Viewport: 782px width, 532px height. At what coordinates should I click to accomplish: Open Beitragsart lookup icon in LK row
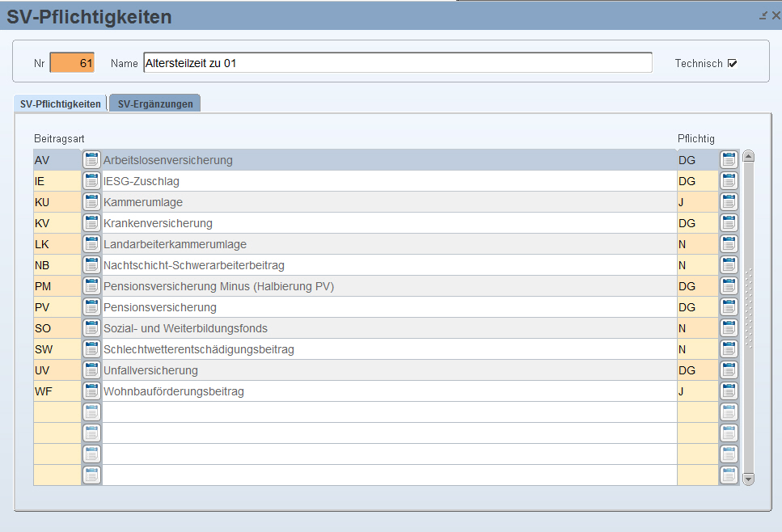91,244
